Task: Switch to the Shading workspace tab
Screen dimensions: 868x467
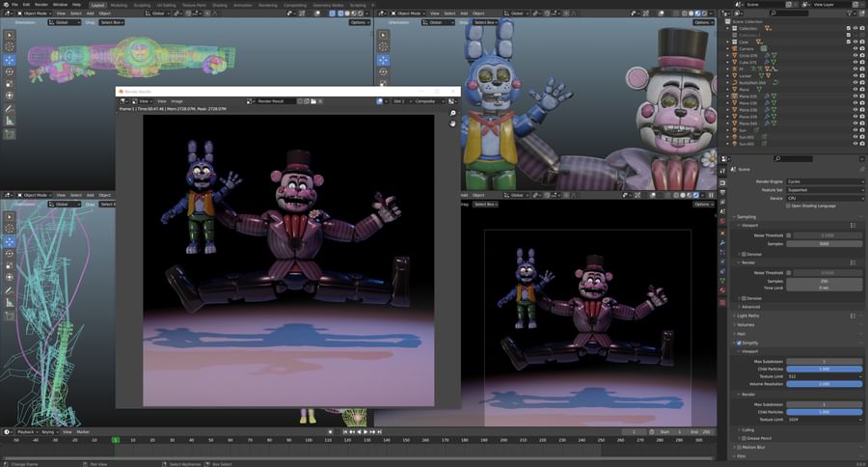Action: (220, 5)
